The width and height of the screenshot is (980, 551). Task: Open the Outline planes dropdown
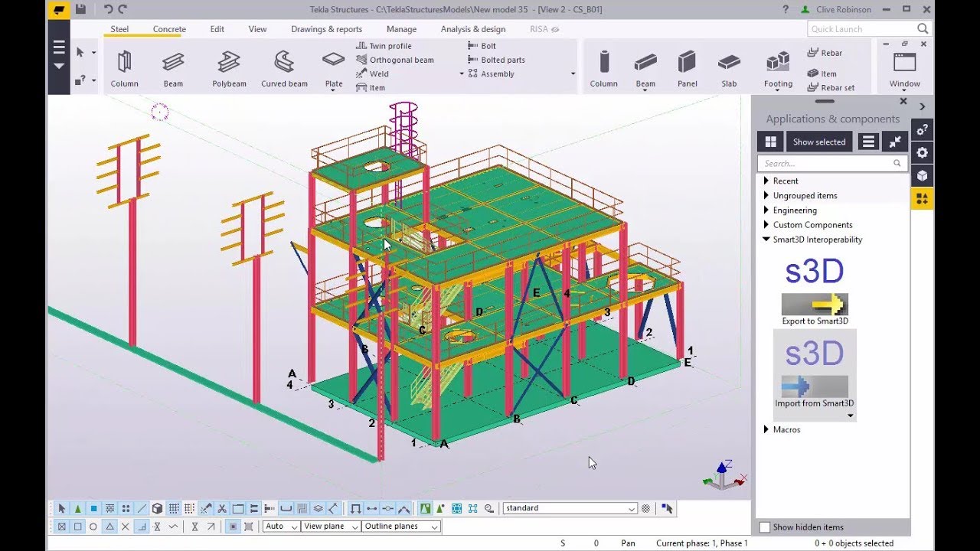(401, 527)
